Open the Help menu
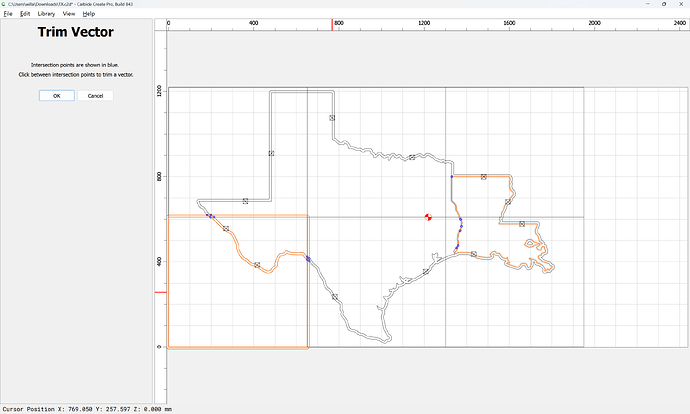The image size is (690, 414). click(x=89, y=14)
